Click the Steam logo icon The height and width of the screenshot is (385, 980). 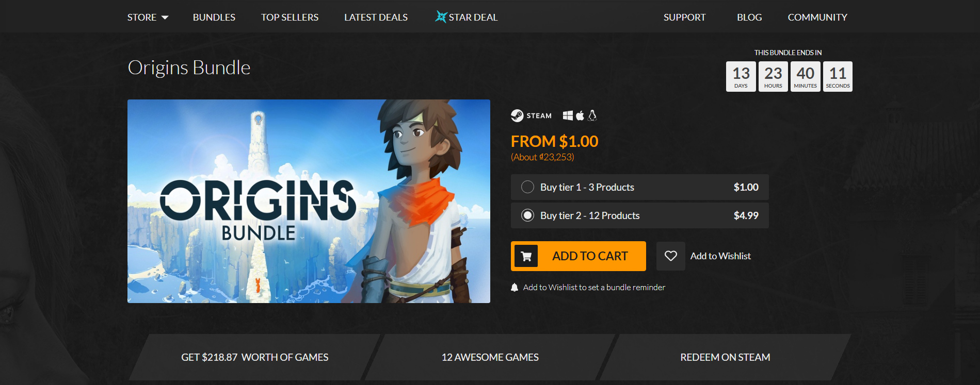(x=517, y=115)
